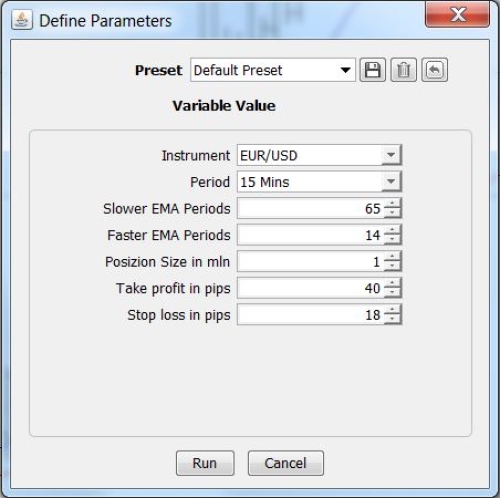
Task: Decrease Slower EMA Periods with down arrow
Action: [x=393, y=213]
